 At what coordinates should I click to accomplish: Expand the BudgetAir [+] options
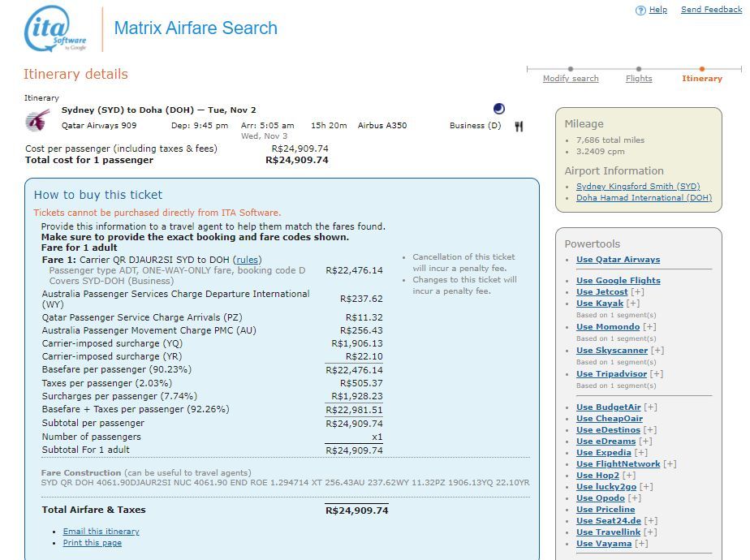pyautogui.click(x=650, y=407)
